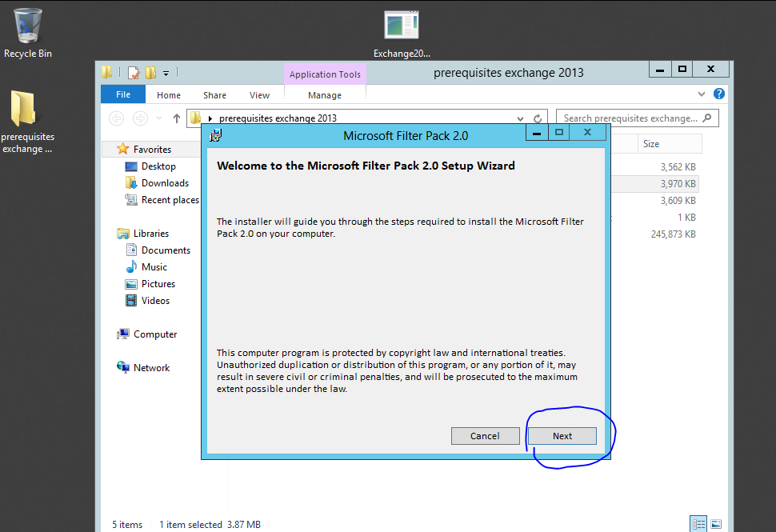
Task: Click the "5 items" status bar text
Action: [x=127, y=525]
